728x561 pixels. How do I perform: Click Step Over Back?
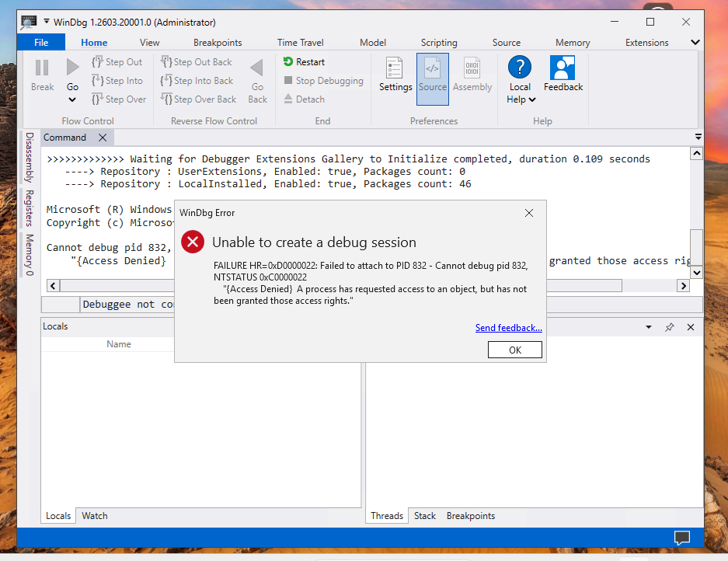(198, 99)
